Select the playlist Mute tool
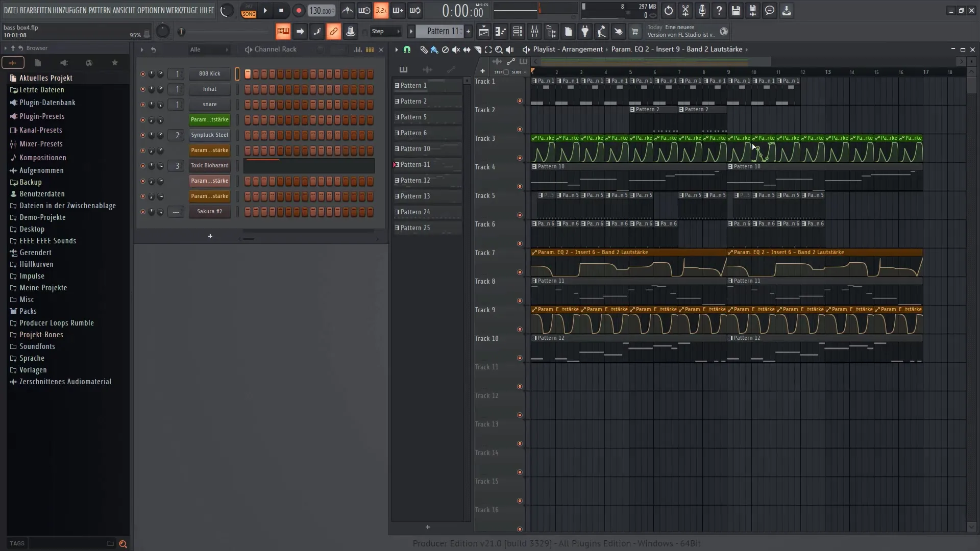Screen dimensions: 980x551 click(x=456, y=49)
